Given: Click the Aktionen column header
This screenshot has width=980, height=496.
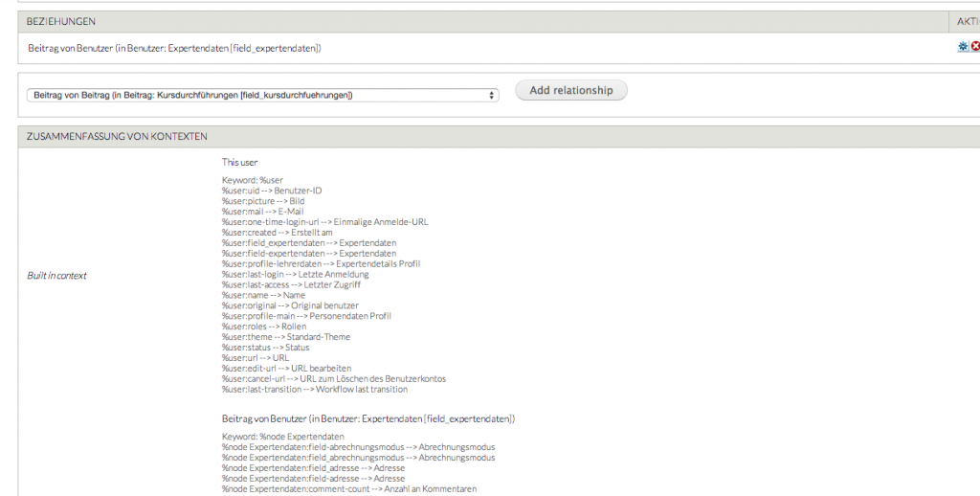Looking at the screenshot, I should pos(968,21).
